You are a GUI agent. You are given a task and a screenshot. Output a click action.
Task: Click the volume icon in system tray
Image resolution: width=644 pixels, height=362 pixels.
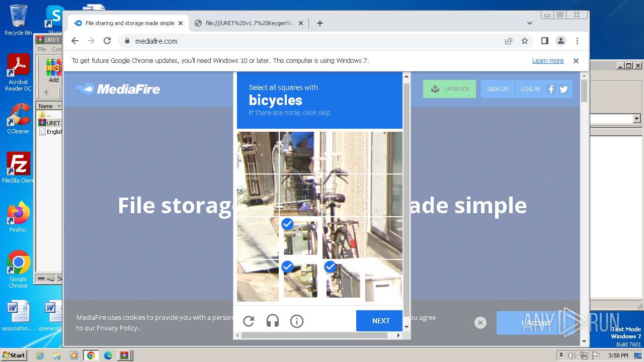pyautogui.click(x=572, y=355)
